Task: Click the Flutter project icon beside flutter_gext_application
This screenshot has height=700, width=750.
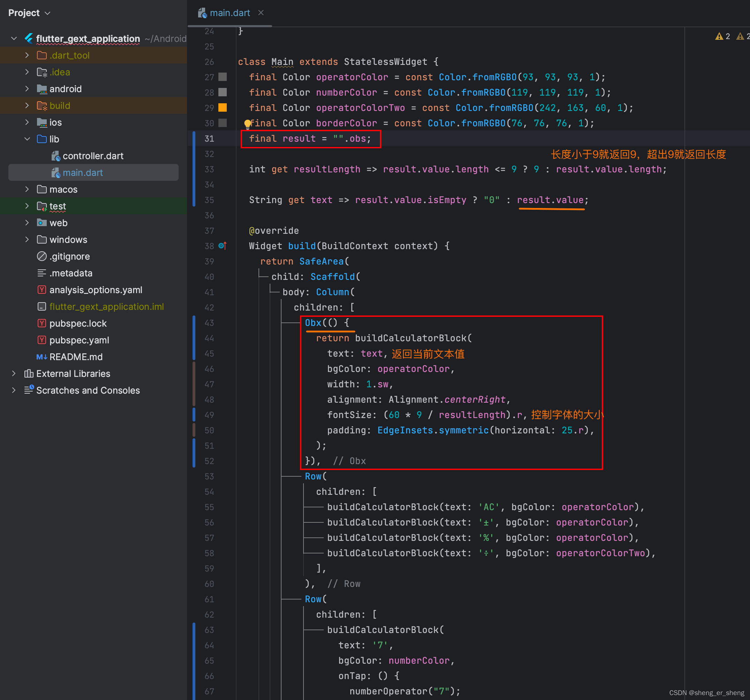Action: [29, 38]
